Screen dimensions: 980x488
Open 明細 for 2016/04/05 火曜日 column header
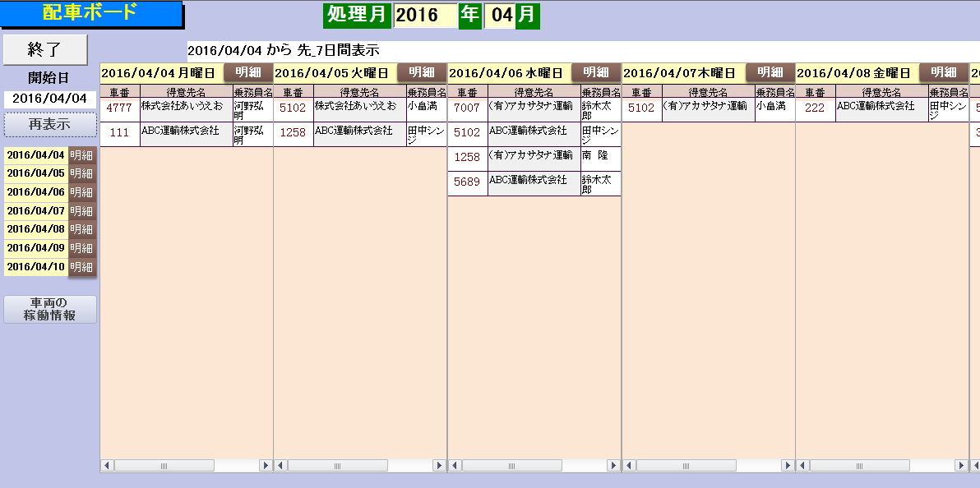422,72
